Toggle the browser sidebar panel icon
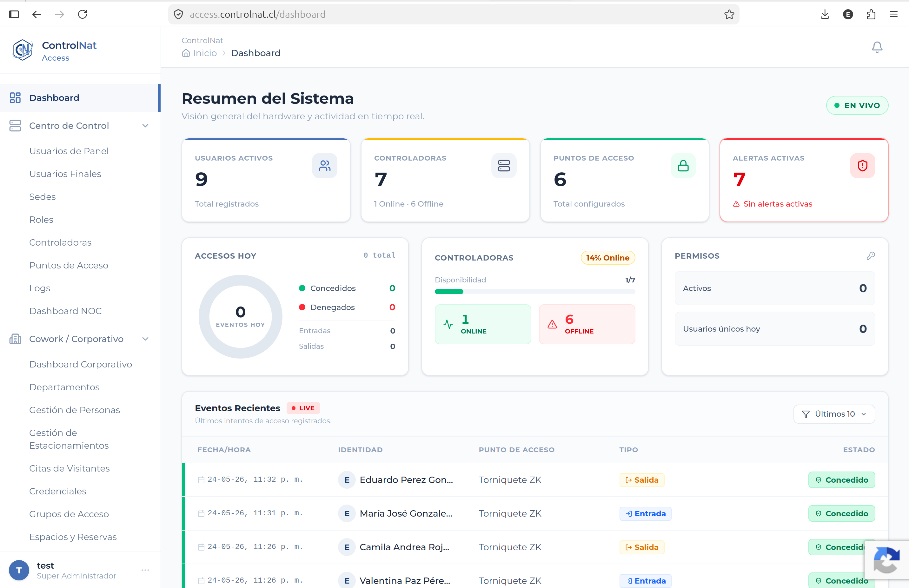 pos(14,14)
